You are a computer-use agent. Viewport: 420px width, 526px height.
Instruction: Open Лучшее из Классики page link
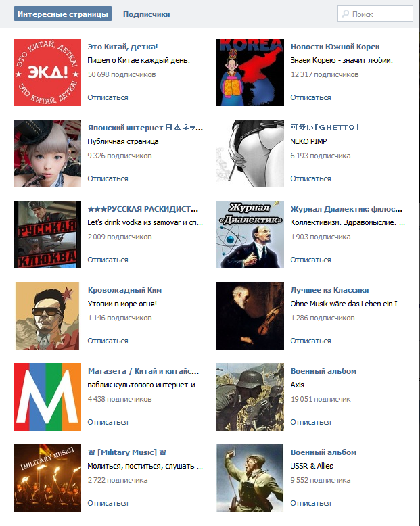[329, 290]
